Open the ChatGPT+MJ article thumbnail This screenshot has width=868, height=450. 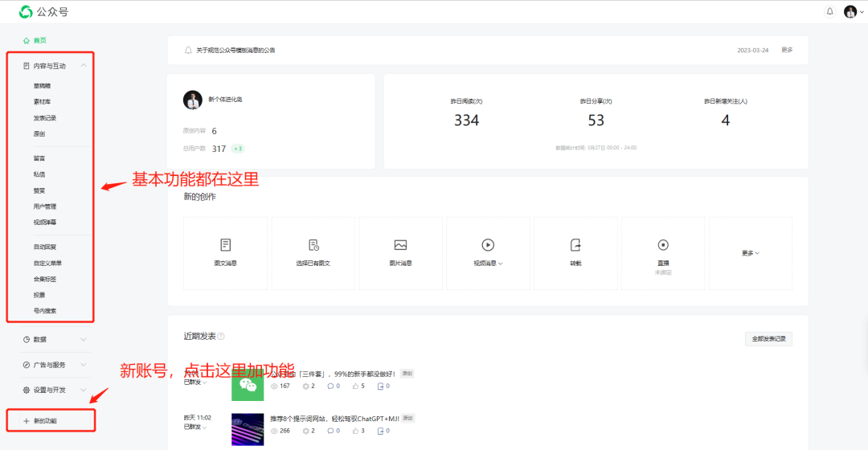(x=248, y=429)
